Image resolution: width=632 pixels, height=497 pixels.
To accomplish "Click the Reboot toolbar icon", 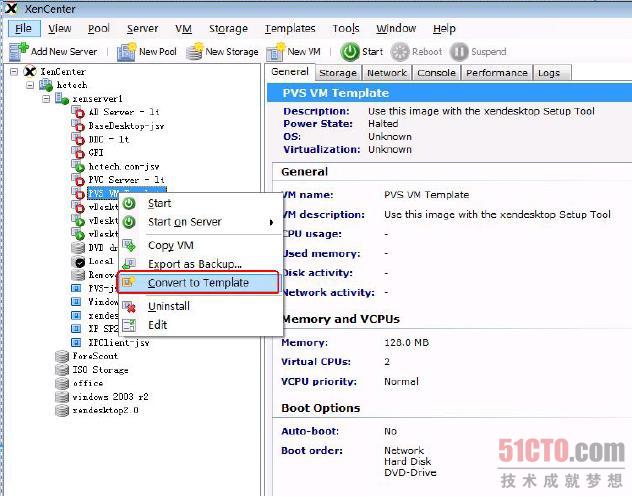I will [400, 52].
